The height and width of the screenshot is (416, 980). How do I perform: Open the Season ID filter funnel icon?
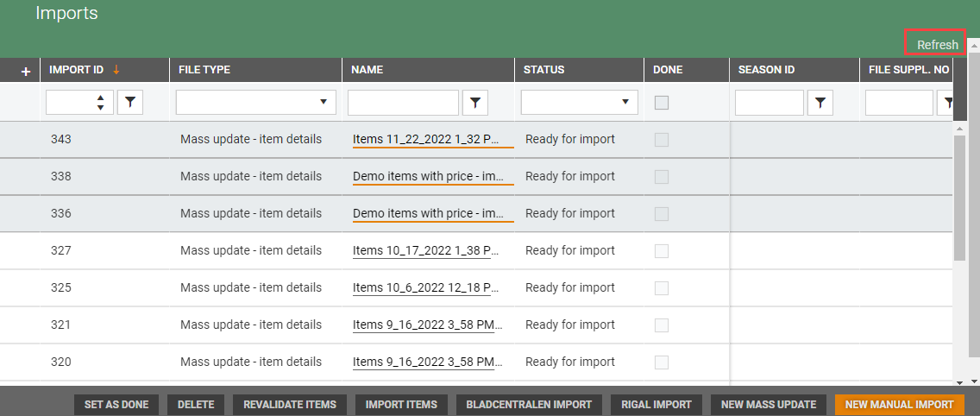tap(820, 103)
